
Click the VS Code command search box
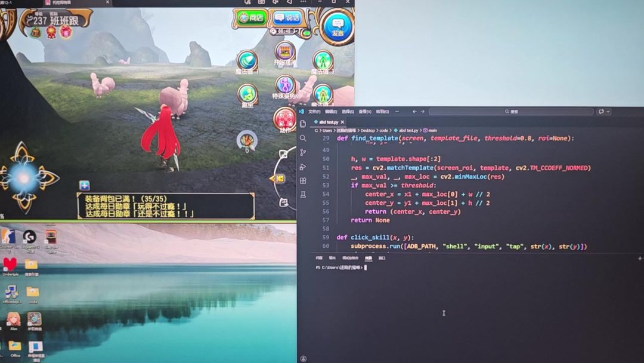(x=511, y=112)
